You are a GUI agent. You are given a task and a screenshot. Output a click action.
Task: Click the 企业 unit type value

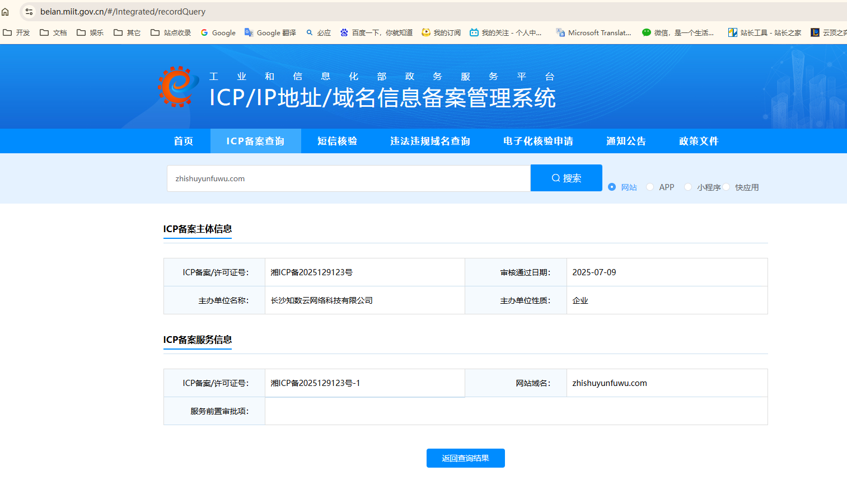(x=581, y=300)
